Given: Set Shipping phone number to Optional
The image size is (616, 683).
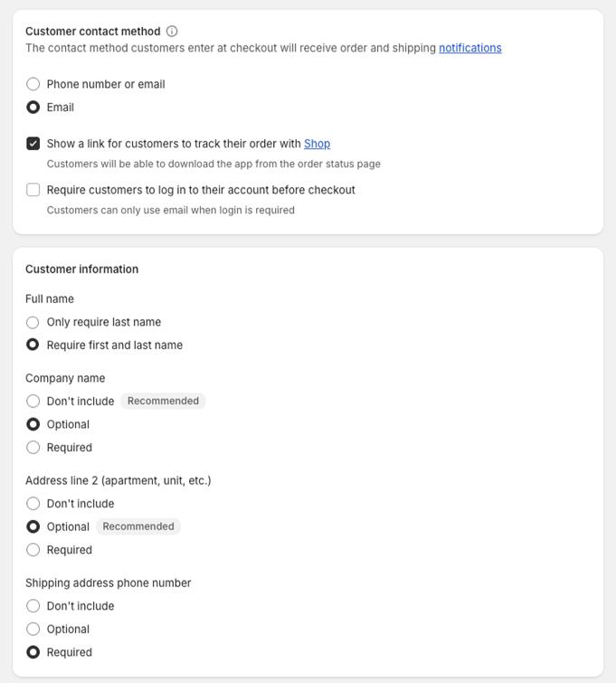Looking at the screenshot, I should [x=33, y=630].
